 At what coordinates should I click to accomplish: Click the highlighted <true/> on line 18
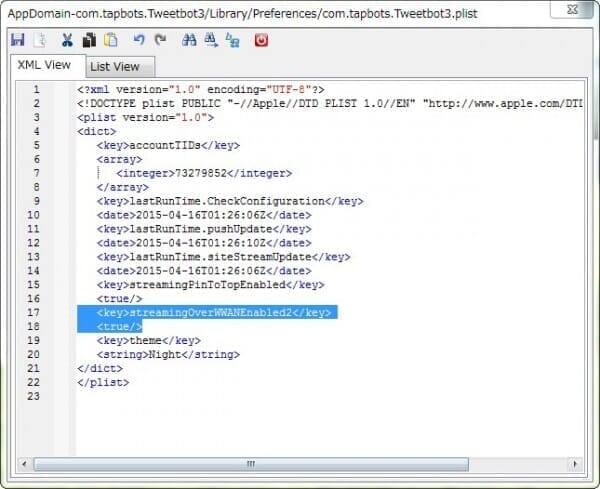coord(119,327)
